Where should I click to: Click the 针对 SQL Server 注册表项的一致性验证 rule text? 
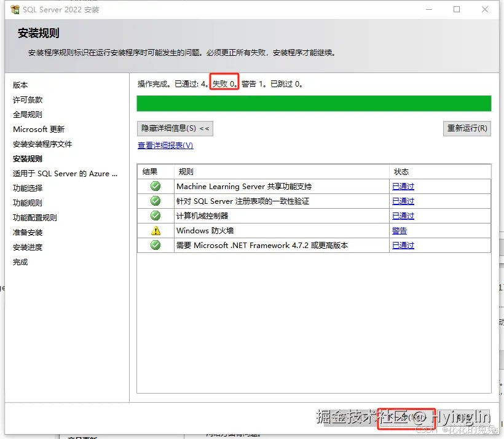(x=243, y=201)
